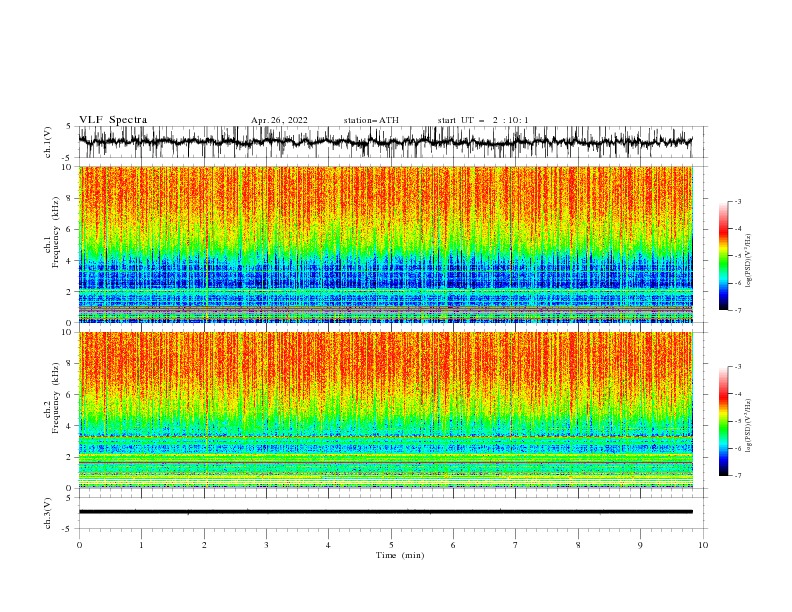This screenshot has height=612, width=792.
Task: Click time axis tick label "0"
Action: point(79,545)
